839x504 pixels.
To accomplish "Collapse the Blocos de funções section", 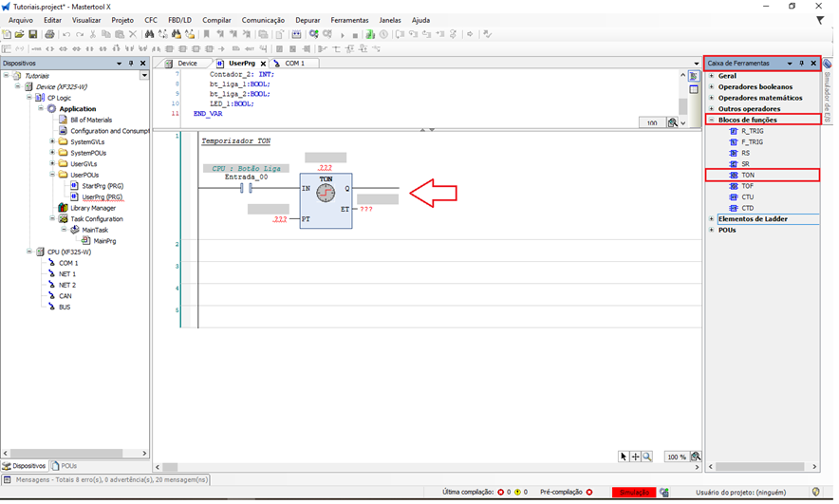I will click(712, 121).
